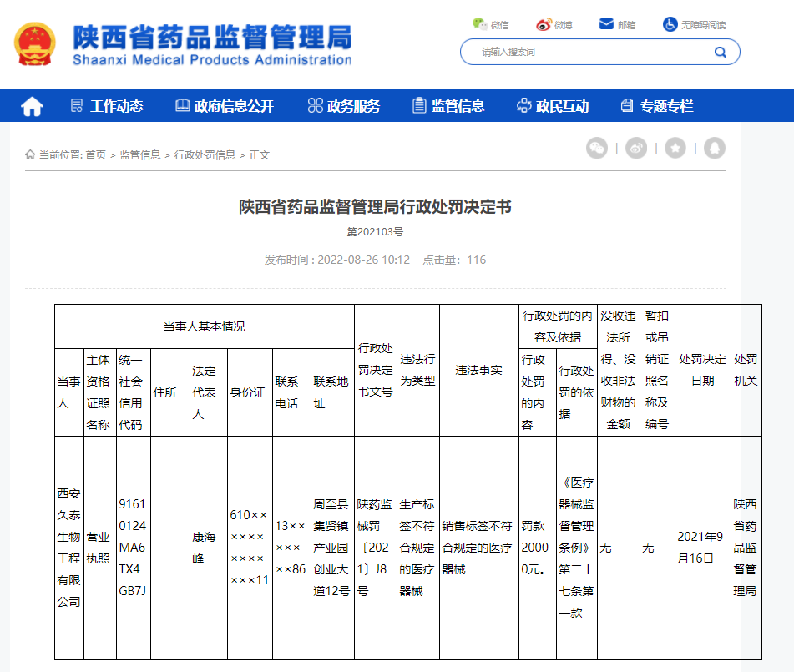Open the mailbox (邮箱) link
The image size is (794, 672).
pos(617,24)
